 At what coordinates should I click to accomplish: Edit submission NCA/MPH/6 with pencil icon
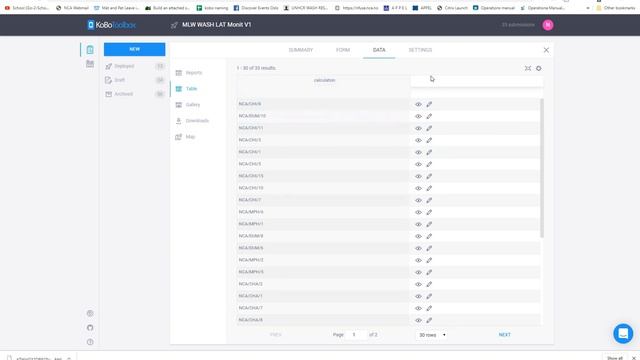point(429,212)
